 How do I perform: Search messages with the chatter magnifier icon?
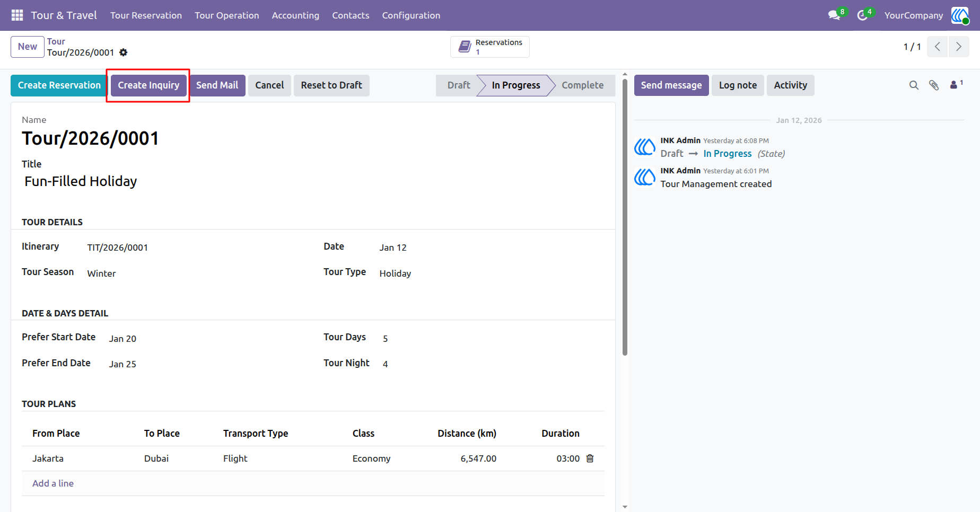click(x=914, y=85)
